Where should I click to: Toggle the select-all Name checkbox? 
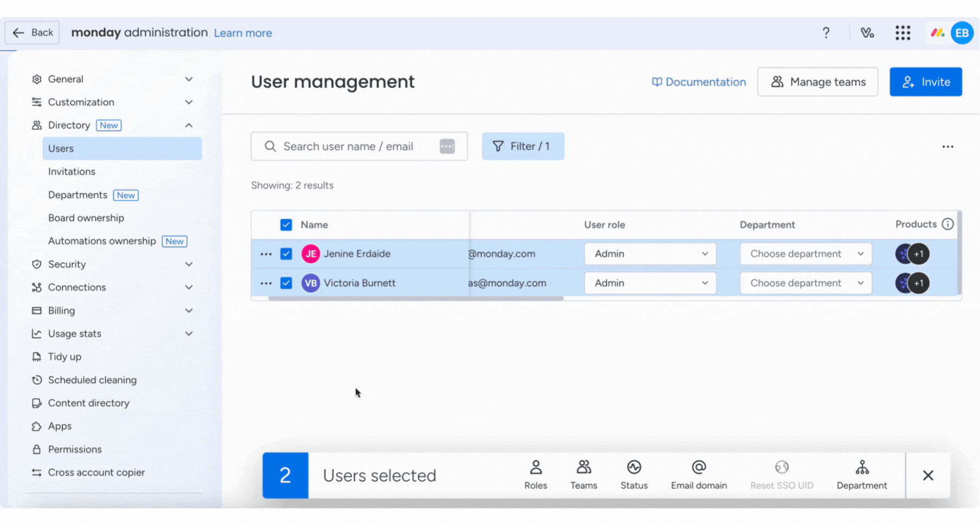[x=286, y=225]
